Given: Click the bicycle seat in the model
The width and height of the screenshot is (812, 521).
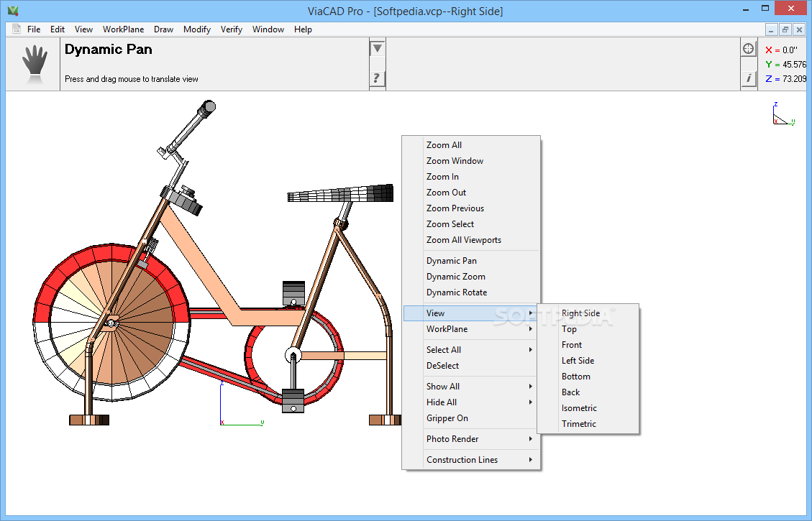Looking at the screenshot, I should click(x=340, y=193).
